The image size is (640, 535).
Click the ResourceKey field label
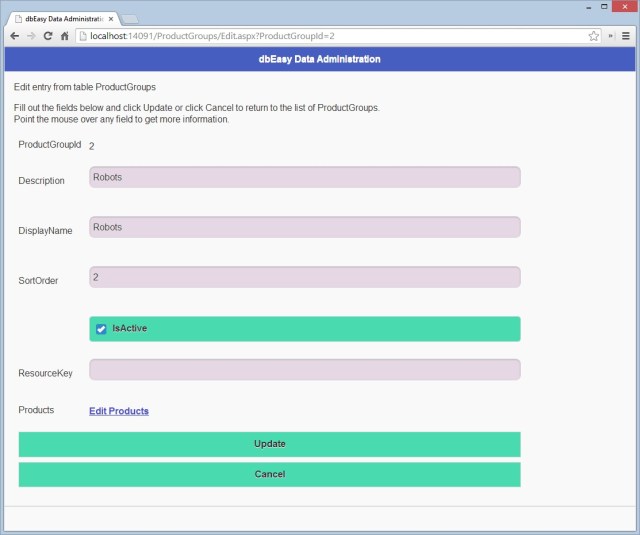click(x=45, y=373)
